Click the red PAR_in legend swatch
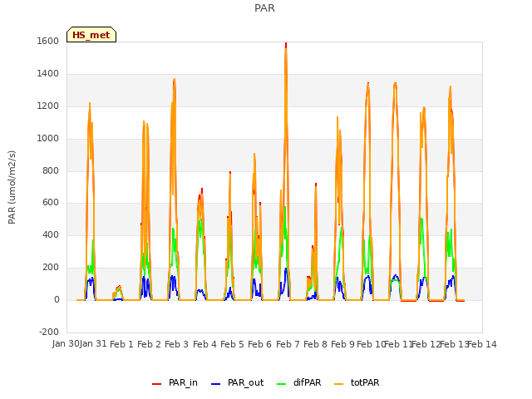The height and width of the screenshot is (399, 532). pos(156,384)
